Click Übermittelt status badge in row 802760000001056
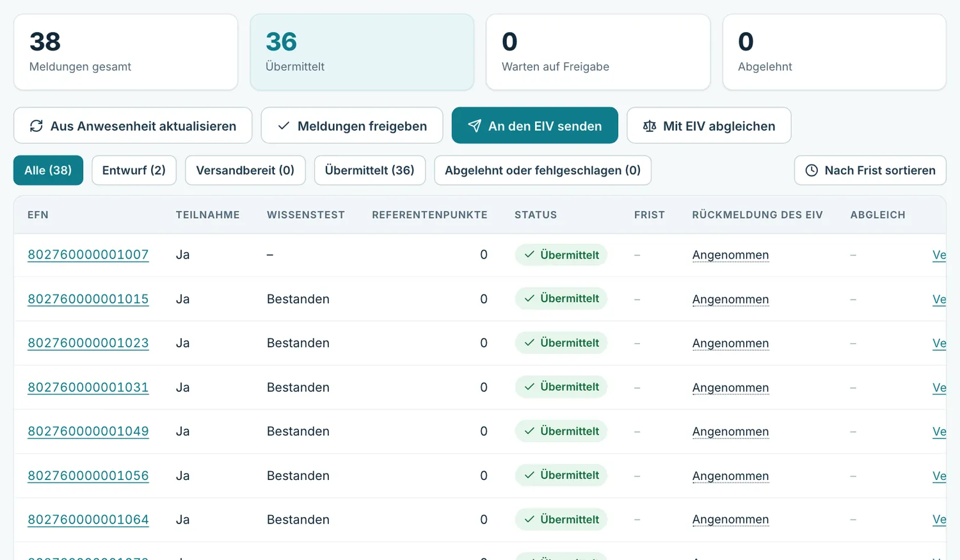The width and height of the screenshot is (960, 560). coord(561,476)
